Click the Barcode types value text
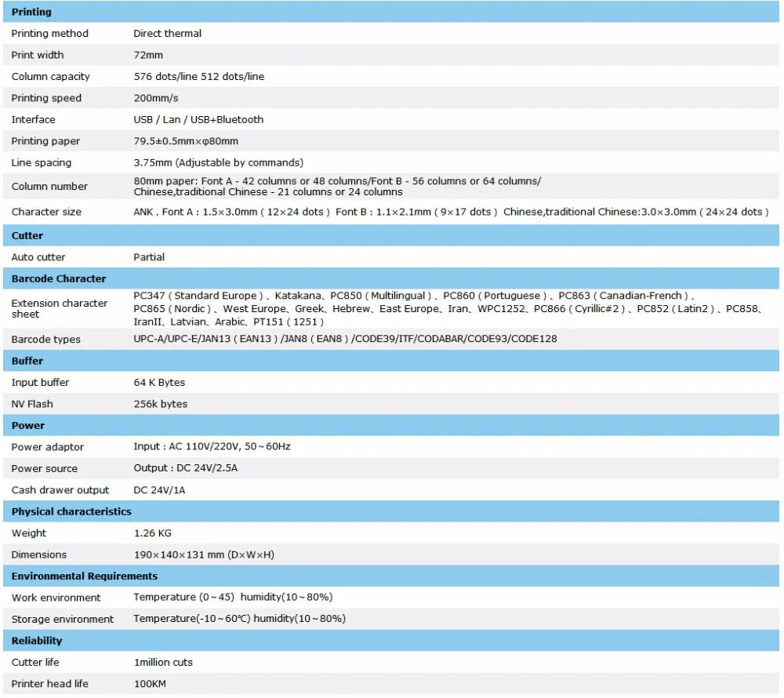784x698 pixels. coord(345,339)
